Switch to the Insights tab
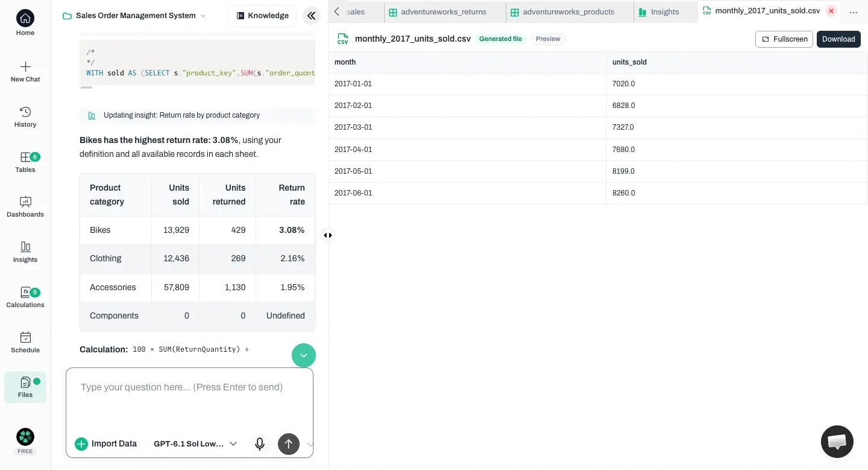The width and height of the screenshot is (868, 470). pos(665,12)
